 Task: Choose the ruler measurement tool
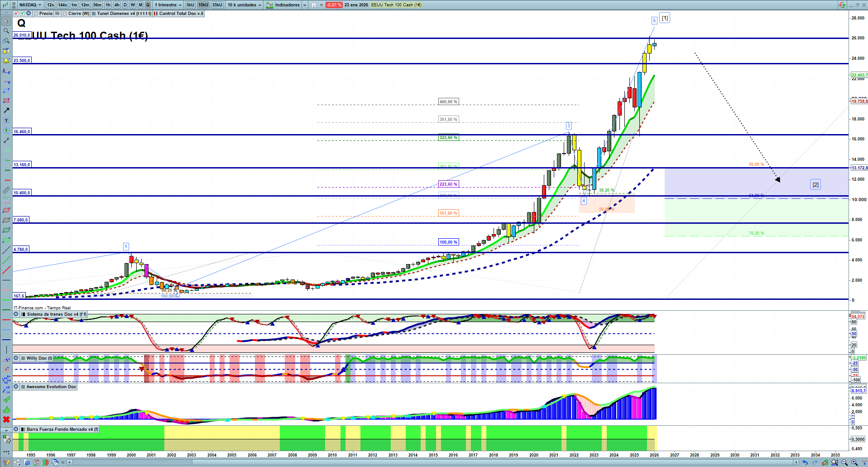[x=6, y=190]
